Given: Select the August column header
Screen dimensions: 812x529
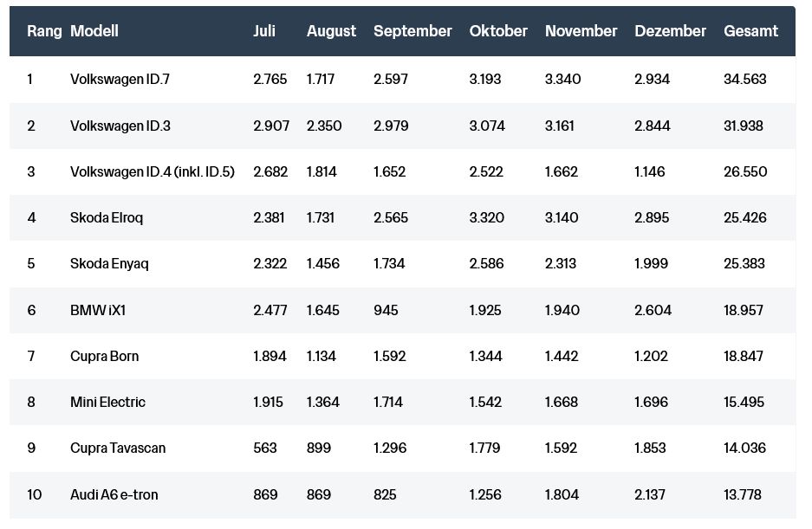Looking at the screenshot, I should click(331, 31).
